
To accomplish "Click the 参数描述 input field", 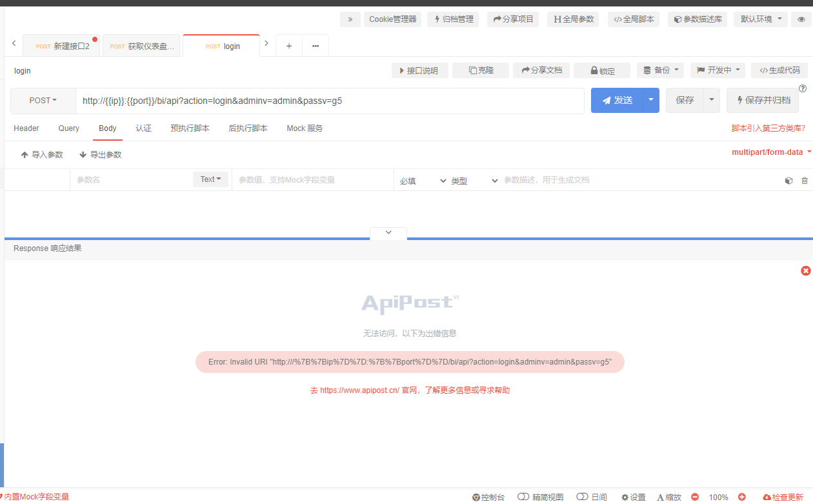I will [639, 180].
